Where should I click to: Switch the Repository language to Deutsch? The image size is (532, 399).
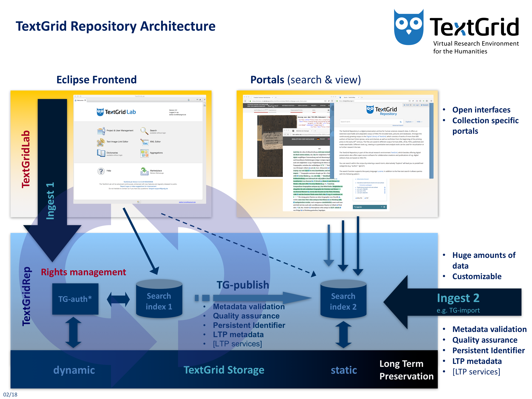pyautogui.click(x=426, y=105)
